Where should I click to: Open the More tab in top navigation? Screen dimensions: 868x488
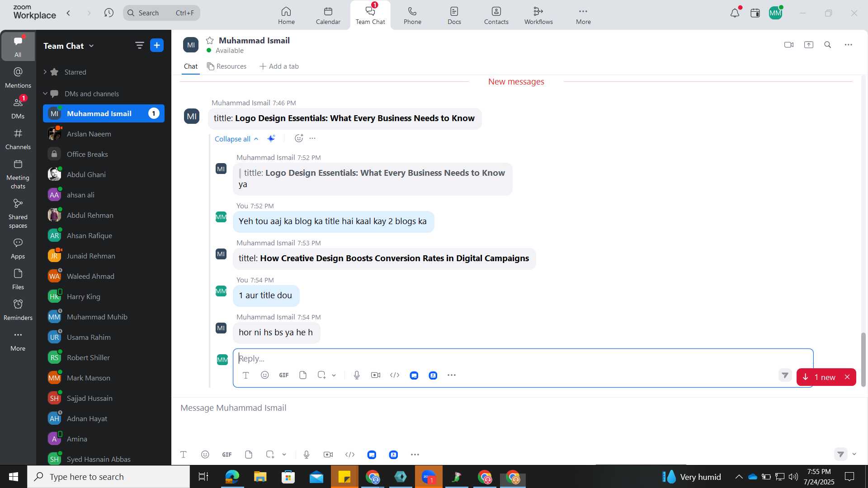[x=583, y=15]
